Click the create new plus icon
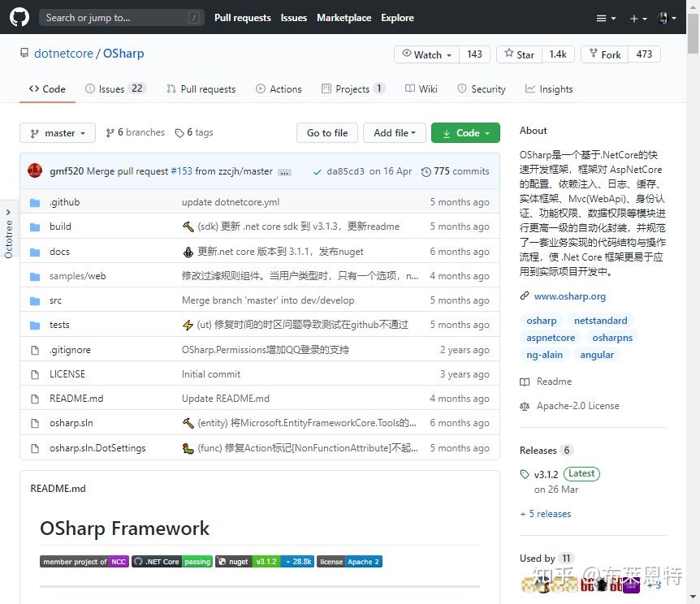 click(633, 17)
